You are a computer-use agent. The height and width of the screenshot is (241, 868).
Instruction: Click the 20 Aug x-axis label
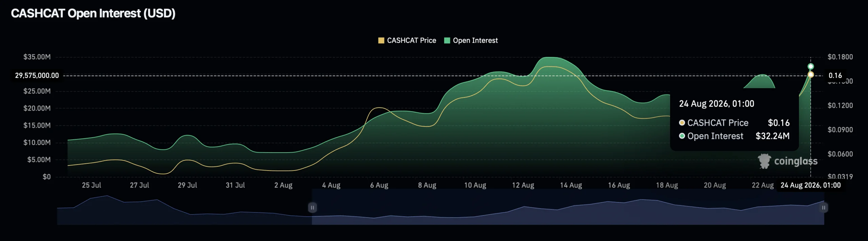[715, 185]
